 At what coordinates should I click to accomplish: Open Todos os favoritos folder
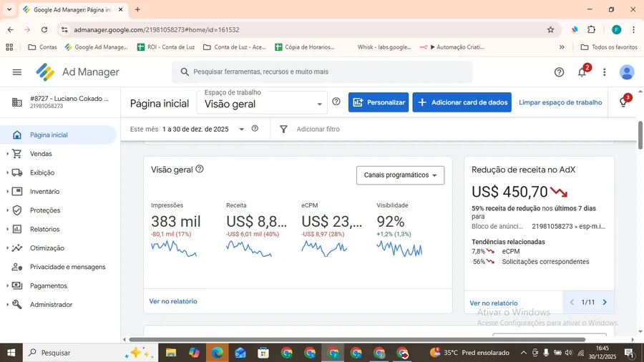click(609, 47)
